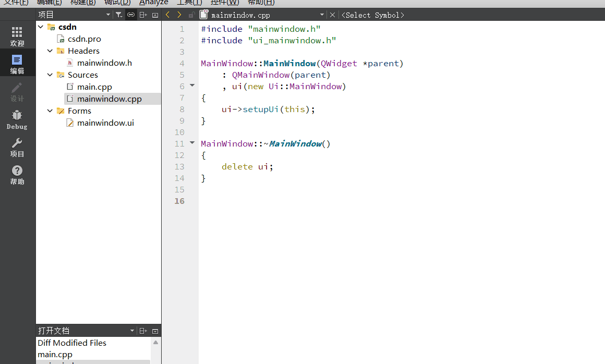The width and height of the screenshot is (605, 364).
Task: Fold the destructor block at line 11
Action: point(192,143)
